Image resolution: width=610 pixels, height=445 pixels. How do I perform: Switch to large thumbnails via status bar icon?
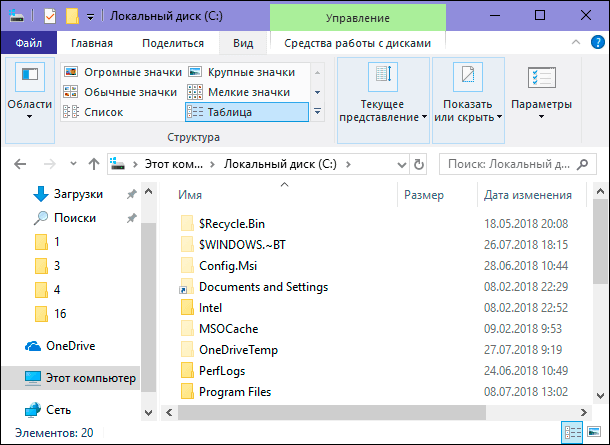tap(594, 432)
